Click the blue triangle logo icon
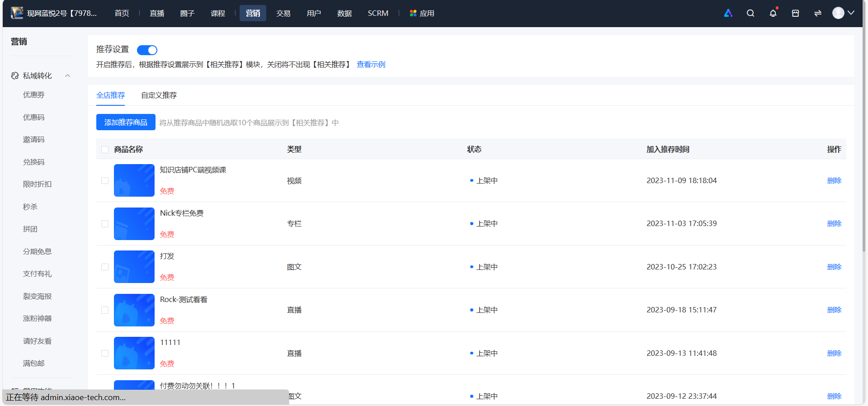The width and height of the screenshot is (868, 406). click(x=728, y=13)
